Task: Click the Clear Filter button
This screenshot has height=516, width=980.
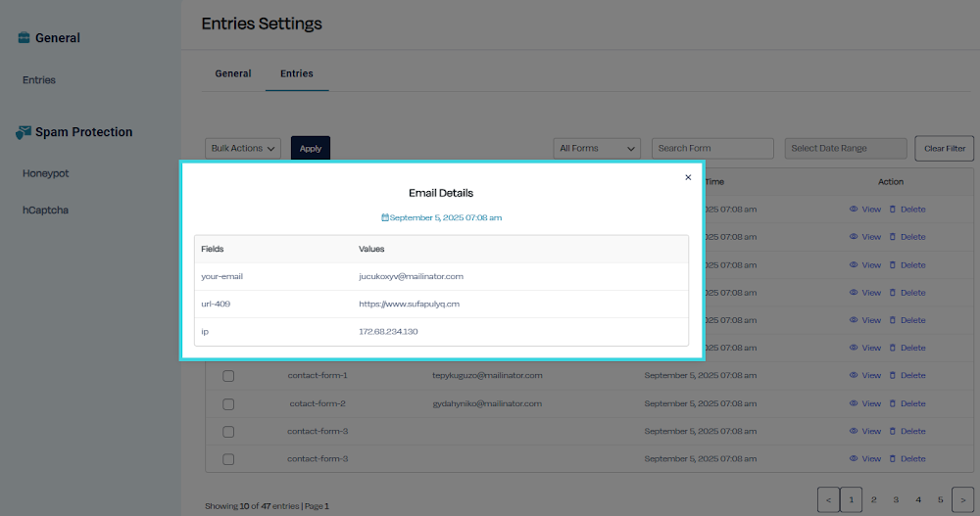Action: point(945,148)
